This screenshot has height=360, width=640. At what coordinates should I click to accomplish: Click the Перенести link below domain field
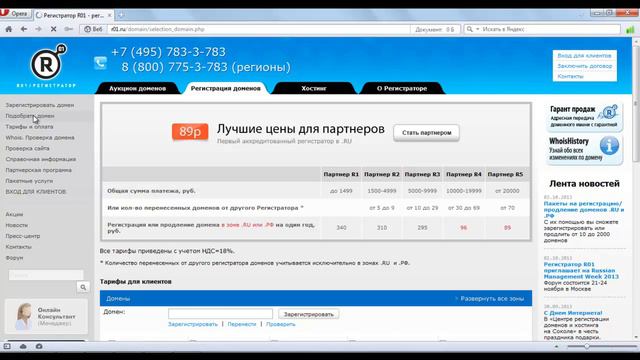click(x=242, y=324)
